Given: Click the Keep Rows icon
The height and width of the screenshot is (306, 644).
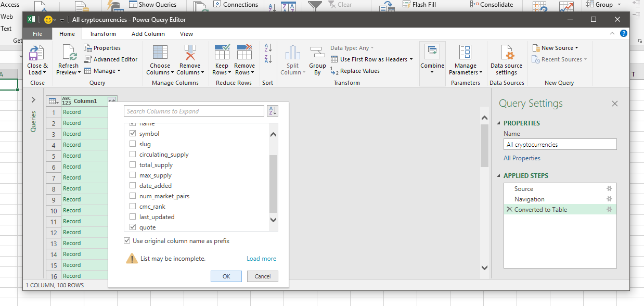Looking at the screenshot, I should point(222,53).
